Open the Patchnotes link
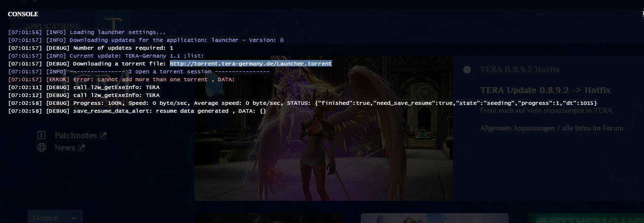 pyautogui.click(x=75, y=135)
